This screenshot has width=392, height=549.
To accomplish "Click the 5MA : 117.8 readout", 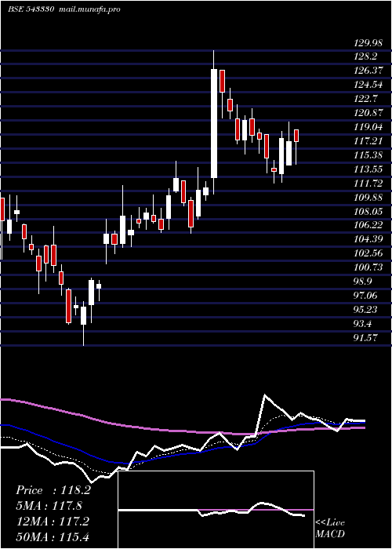I will (50, 506).
